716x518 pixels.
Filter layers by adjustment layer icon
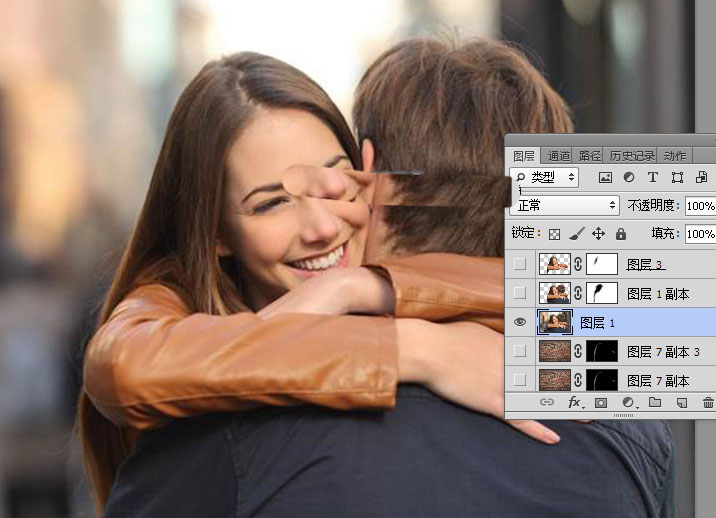[x=629, y=177]
